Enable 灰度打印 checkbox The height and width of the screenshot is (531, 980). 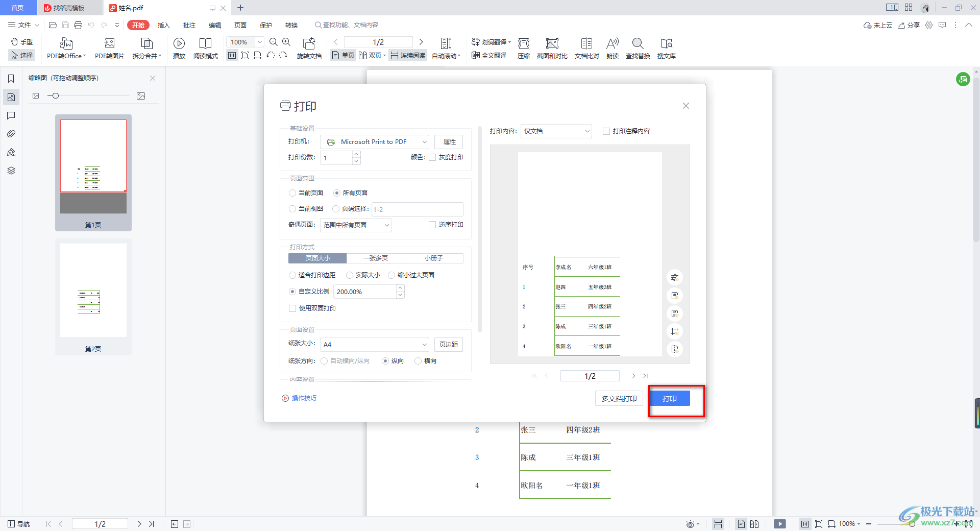point(432,157)
